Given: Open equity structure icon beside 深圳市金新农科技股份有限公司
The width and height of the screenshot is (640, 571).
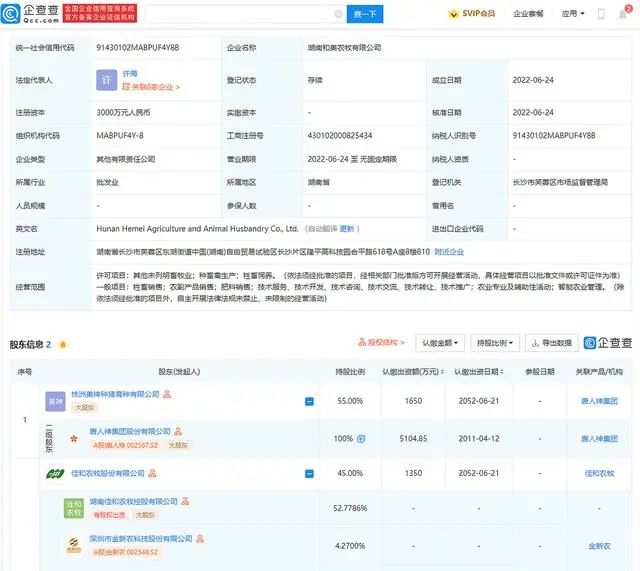Looking at the screenshot, I should point(200,538).
